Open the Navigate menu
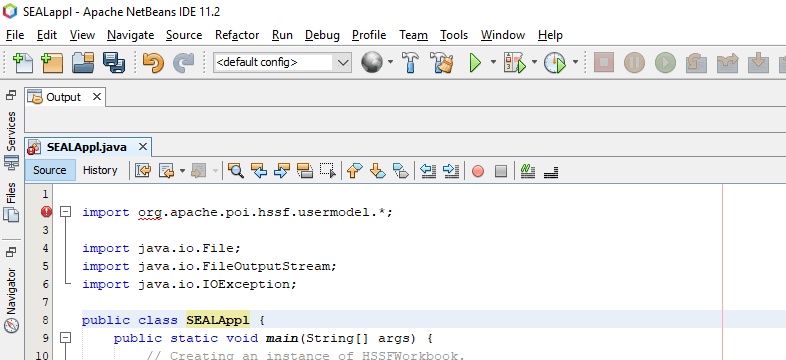The height and width of the screenshot is (360, 786). (130, 35)
